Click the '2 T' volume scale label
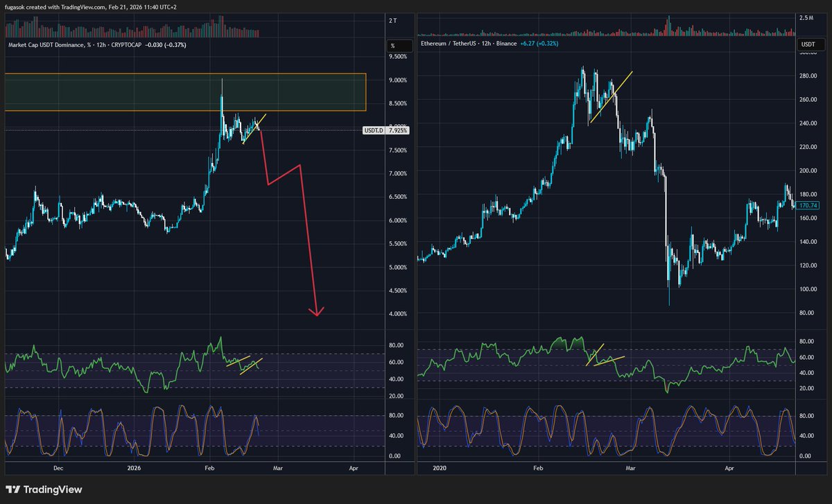832x504 pixels. (x=393, y=21)
